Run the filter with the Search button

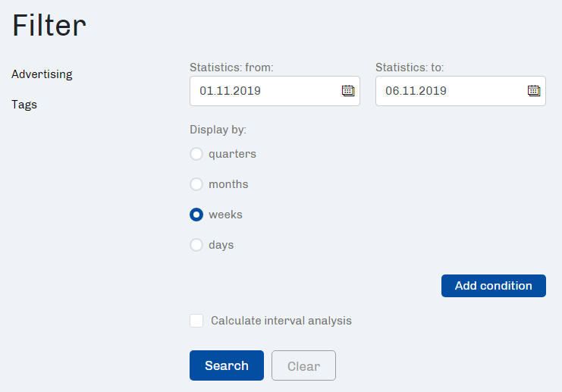227,365
